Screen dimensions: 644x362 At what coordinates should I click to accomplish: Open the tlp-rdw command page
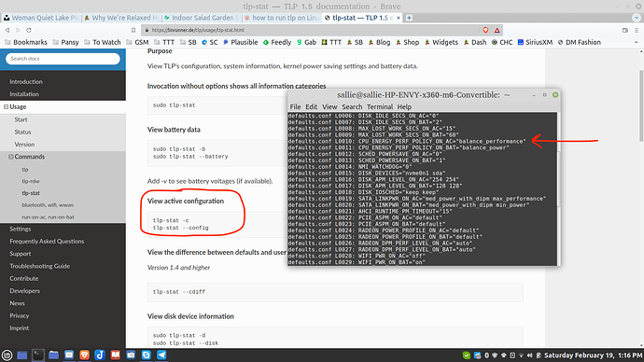[31, 181]
